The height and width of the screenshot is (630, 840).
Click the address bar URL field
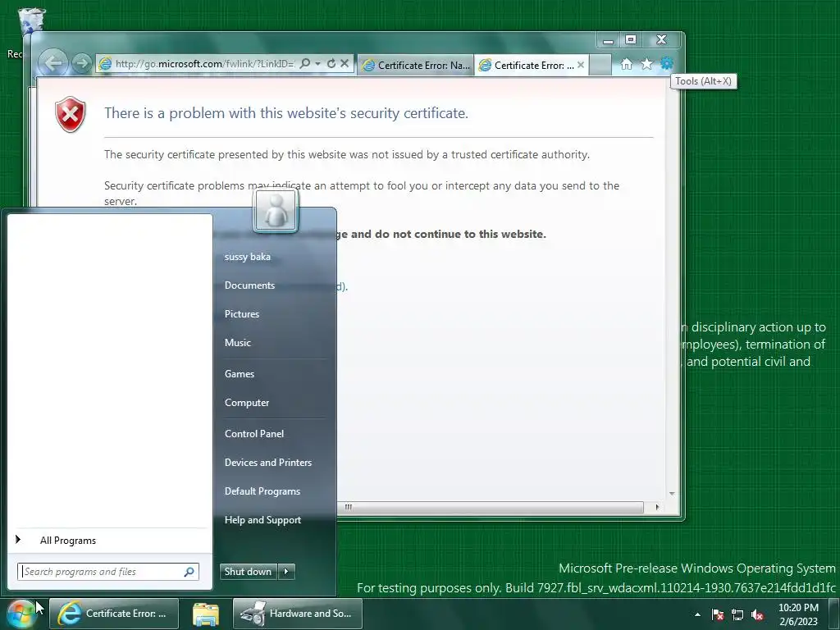pyautogui.click(x=204, y=64)
